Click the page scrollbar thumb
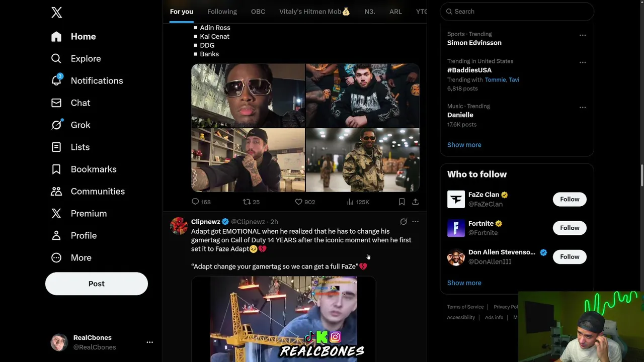The width and height of the screenshot is (644, 362). click(x=641, y=175)
